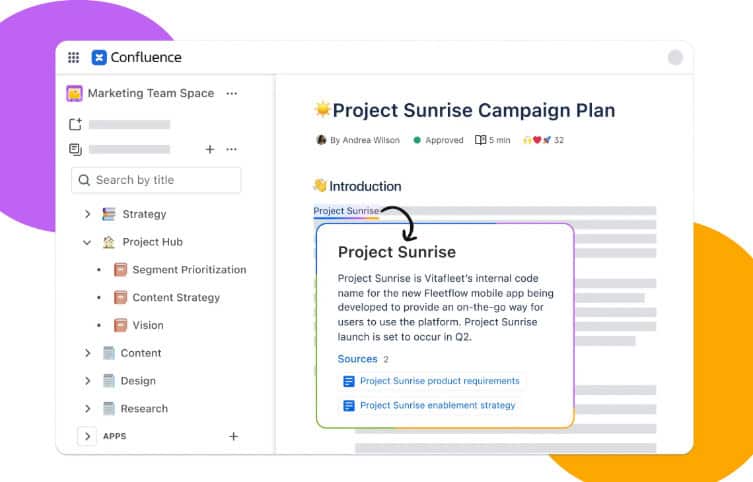This screenshot has height=482, width=753.
Task: Open the Segment Prioritization page
Action: pyautogui.click(x=188, y=270)
